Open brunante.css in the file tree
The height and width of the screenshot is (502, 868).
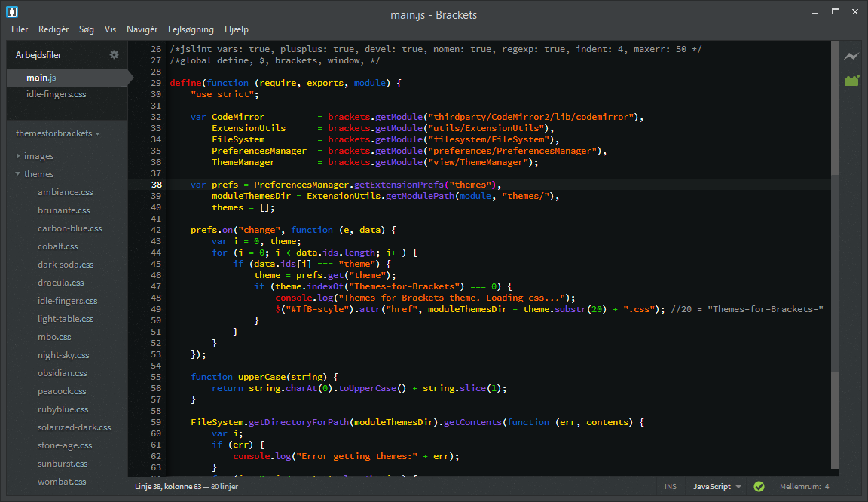click(63, 210)
